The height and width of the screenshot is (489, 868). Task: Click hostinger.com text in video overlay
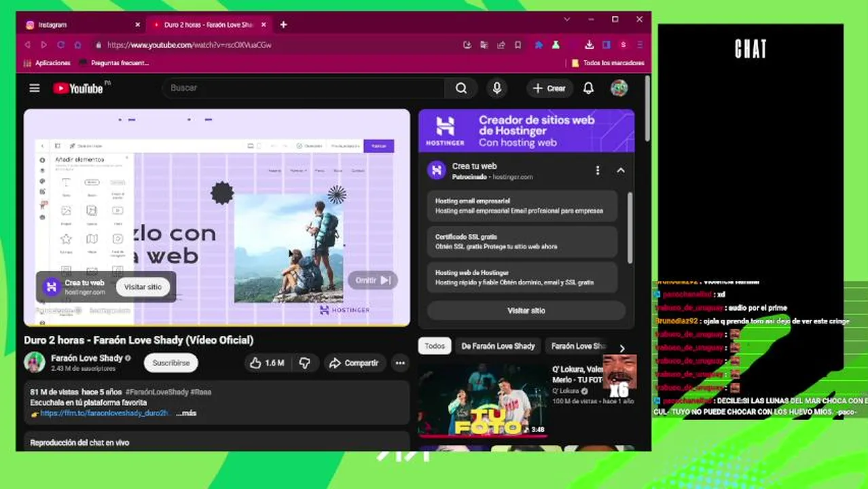point(85,292)
